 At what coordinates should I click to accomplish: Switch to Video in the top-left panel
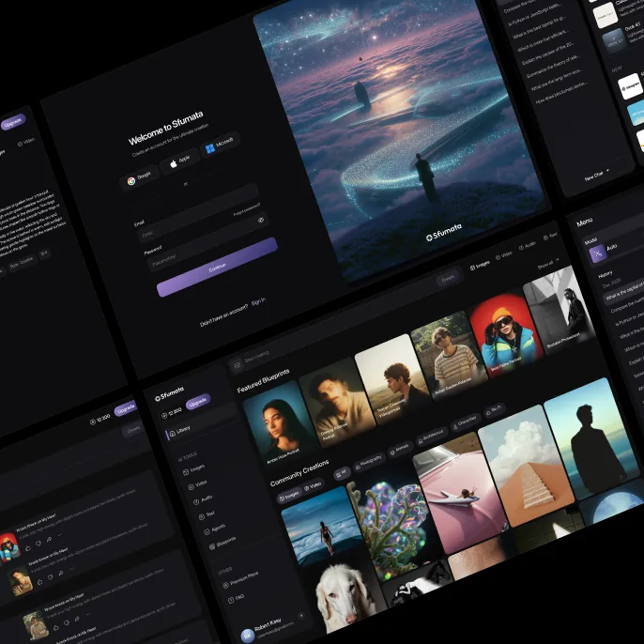tap(26, 143)
